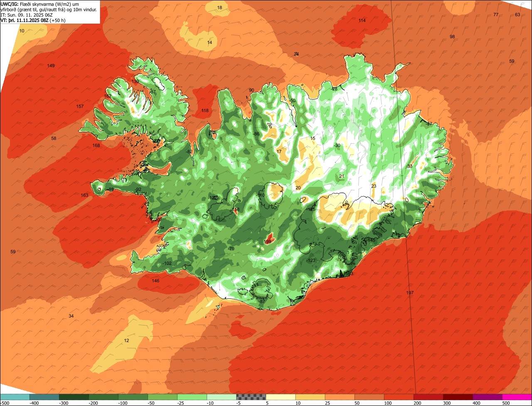This screenshot has width=532, height=406.
Task: Pick the light orange 25 to 50 swatch
Action: point(340,397)
